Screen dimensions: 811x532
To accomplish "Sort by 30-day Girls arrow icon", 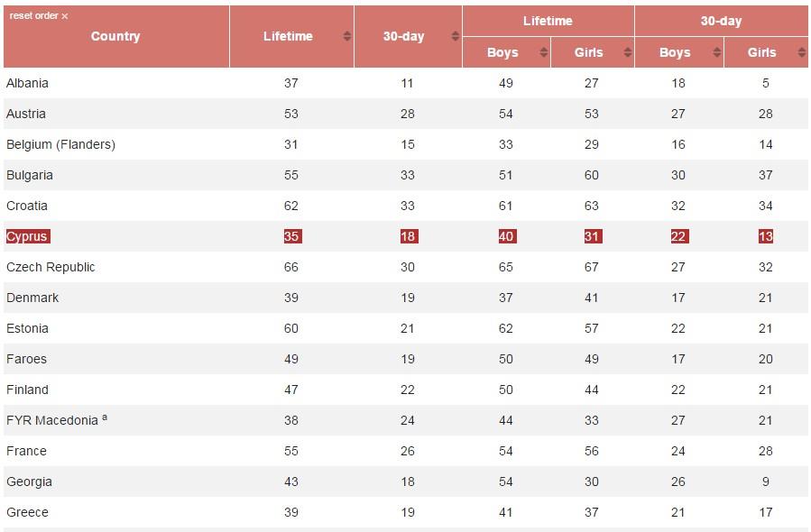I will click(802, 52).
